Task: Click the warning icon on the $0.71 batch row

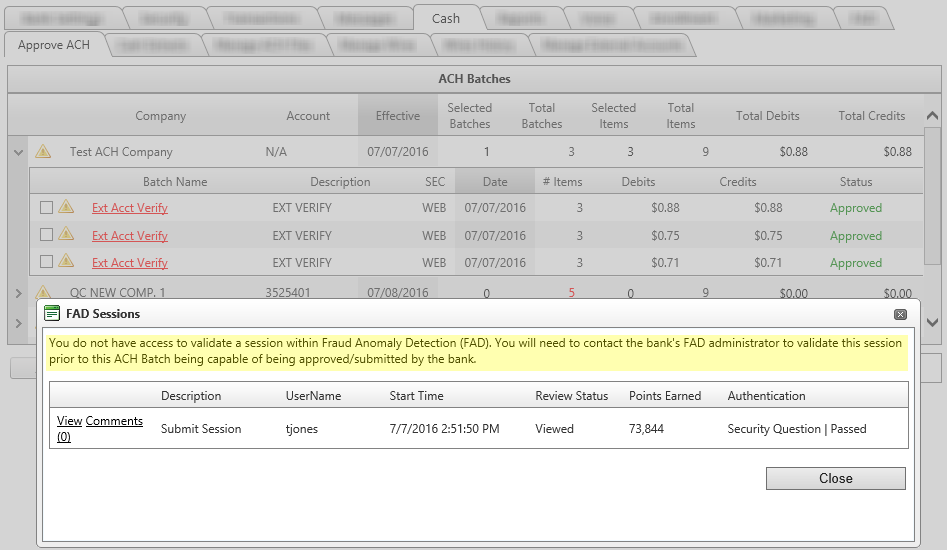Action: click(66, 261)
